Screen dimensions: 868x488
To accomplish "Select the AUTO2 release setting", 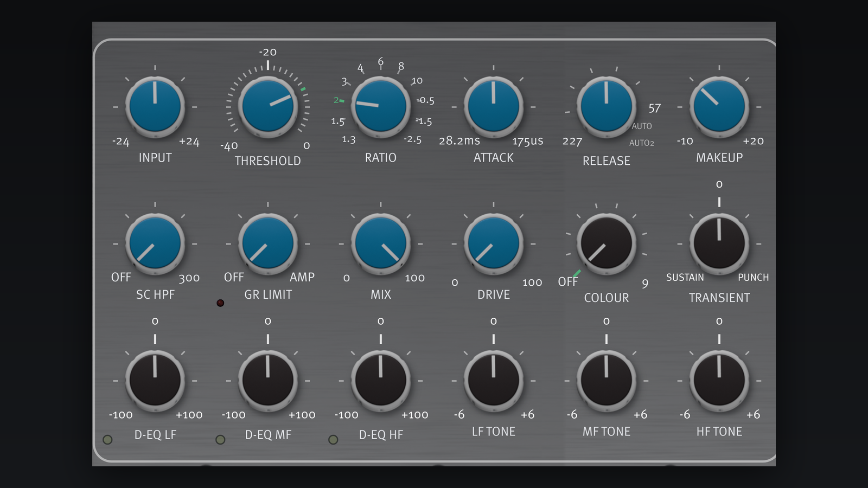I will pos(642,143).
